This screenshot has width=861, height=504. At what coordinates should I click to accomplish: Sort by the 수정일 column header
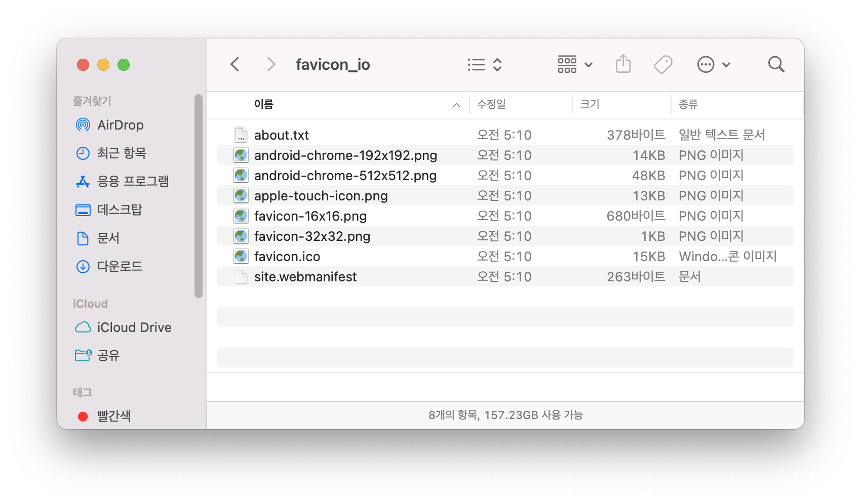tap(491, 104)
